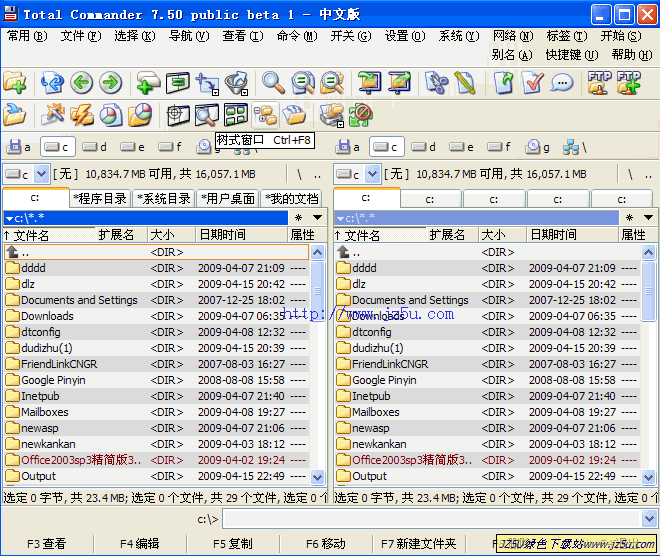660x556 pixels.
Task: Select drive e in left drive bar
Action: [x=133, y=147]
